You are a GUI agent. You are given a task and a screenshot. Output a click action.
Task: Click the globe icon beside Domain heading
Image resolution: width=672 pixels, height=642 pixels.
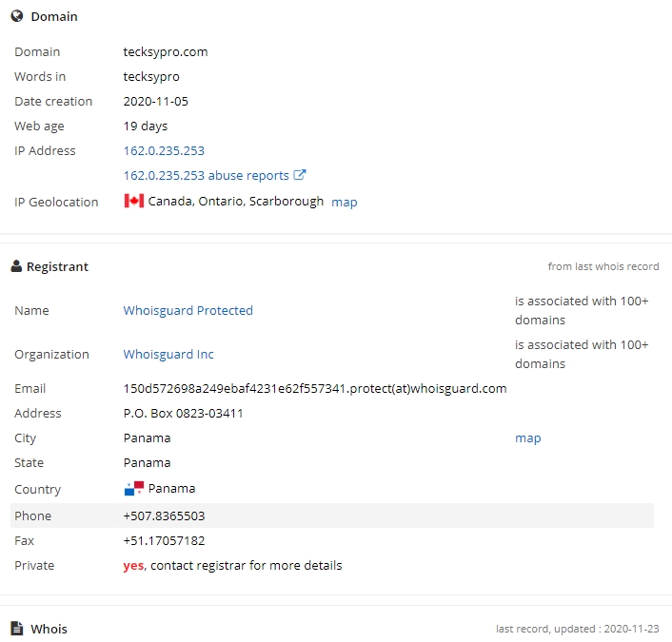[17, 16]
